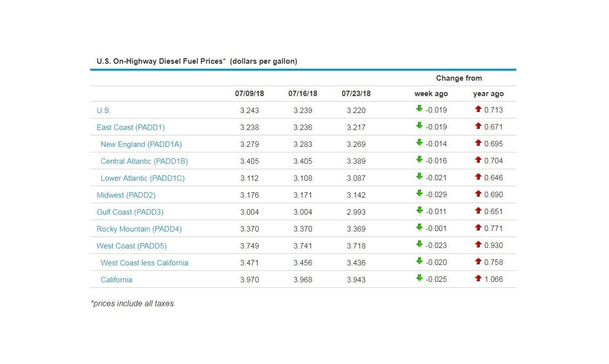Open the Central Atlantic (PADD1B) link
This screenshot has height=364, width=609.
click(x=144, y=161)
